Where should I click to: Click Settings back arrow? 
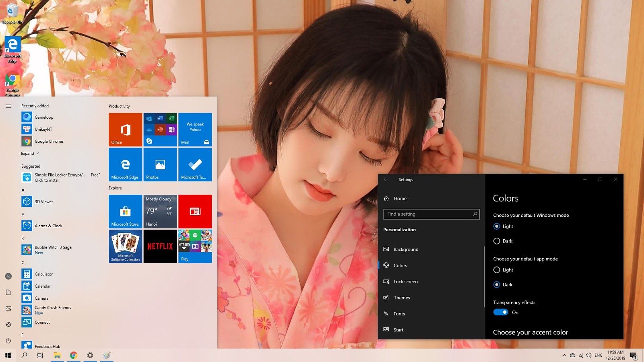[x=386, y=179]
